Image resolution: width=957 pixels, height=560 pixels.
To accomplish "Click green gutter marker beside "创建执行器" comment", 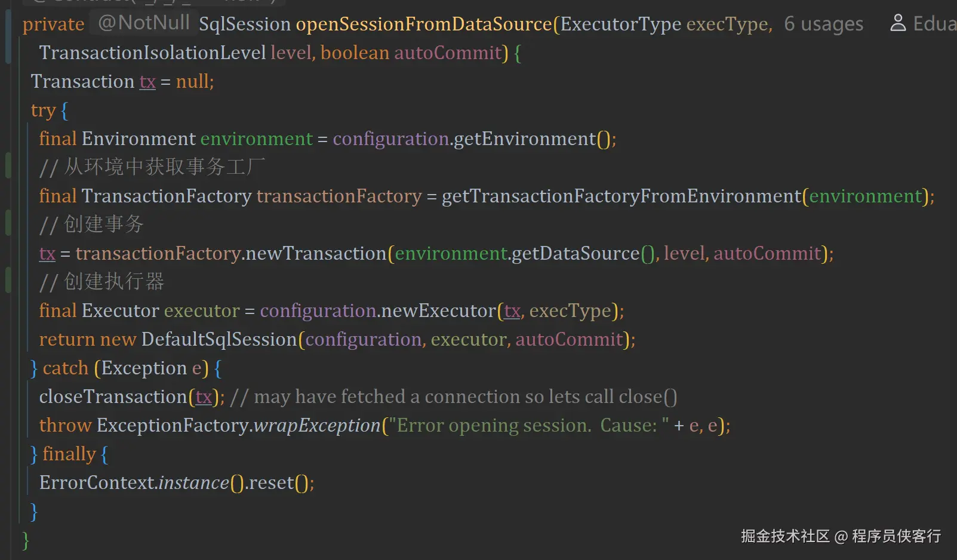I will tap(8, 280).
